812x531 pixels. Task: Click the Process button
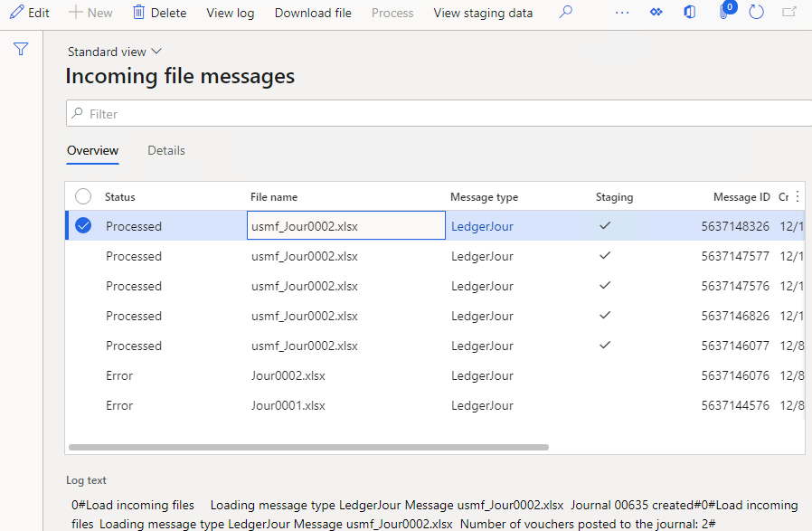pyautogui.click(x=392, y=13)
